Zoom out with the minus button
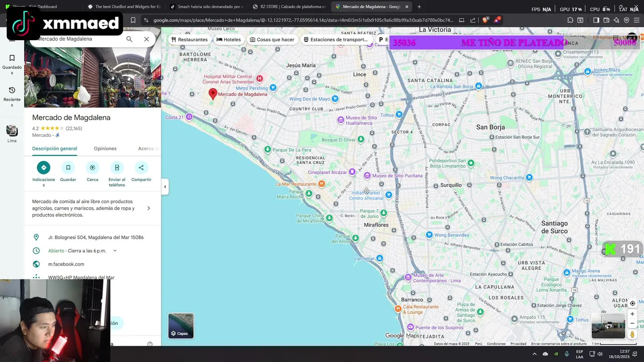This screenshot has height=362, width=644. click(x=632, y=323)
